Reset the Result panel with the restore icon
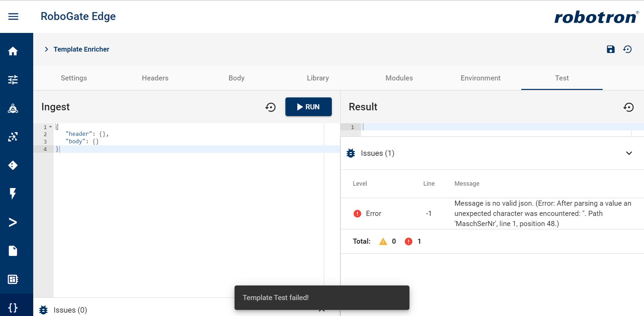The image size is (644, 316). (x=629, y=107)
